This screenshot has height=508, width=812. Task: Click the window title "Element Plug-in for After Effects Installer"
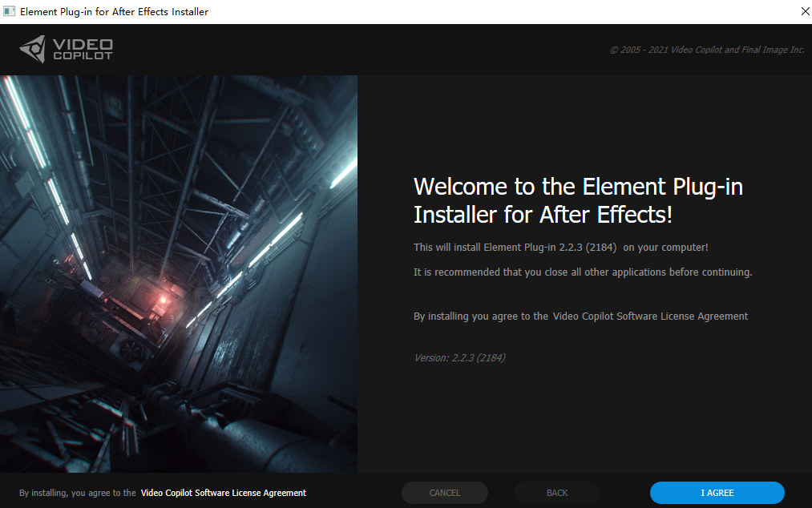[114, 11]
